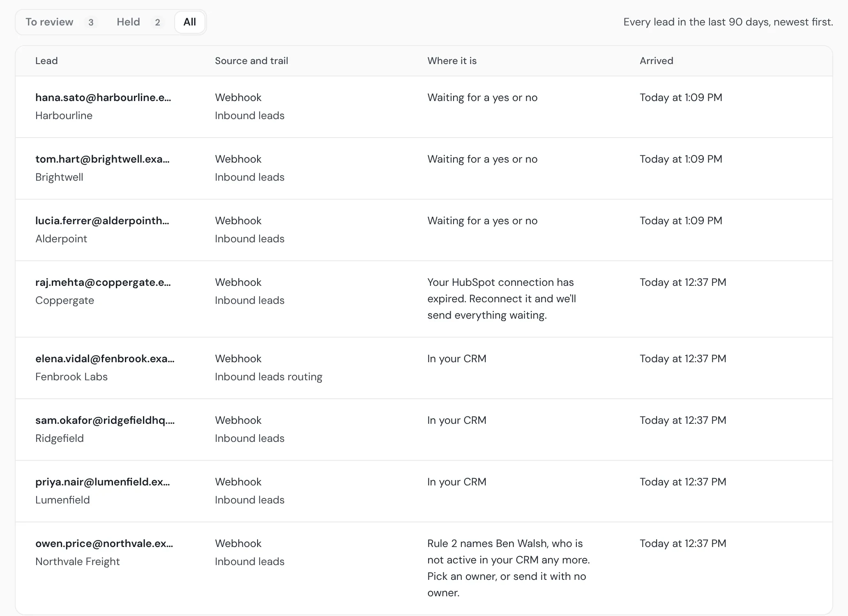Screen dimensions: 848x616
Task: Click In your CRM status for Fenbrook Labs
Action: (x=457, y=359)
